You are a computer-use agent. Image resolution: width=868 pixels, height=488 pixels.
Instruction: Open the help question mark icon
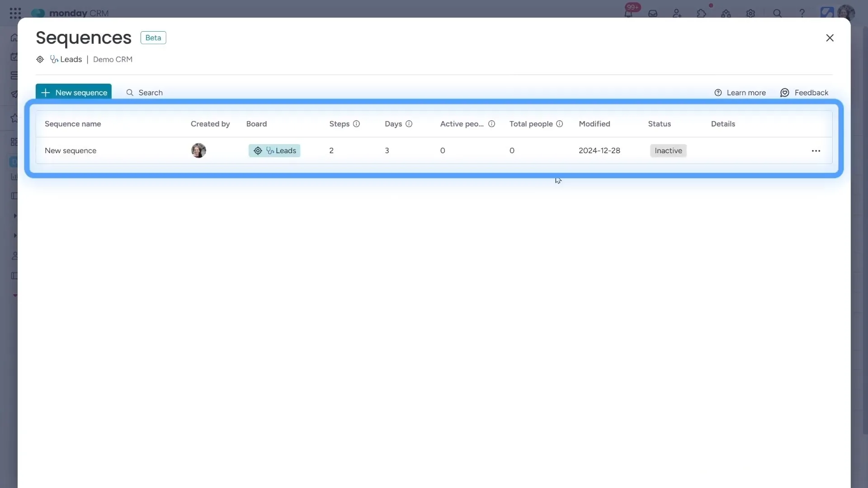pyautogui.click(x=802, y=13)
